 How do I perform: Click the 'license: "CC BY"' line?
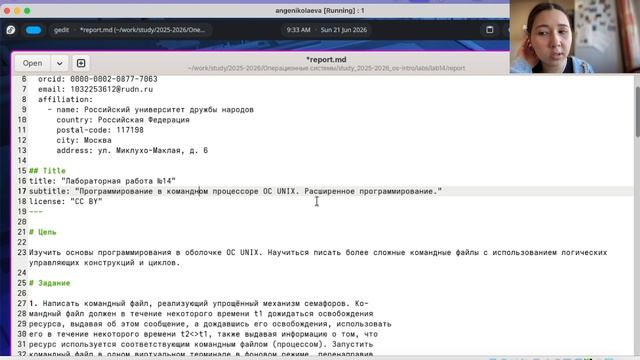[66, 201]
